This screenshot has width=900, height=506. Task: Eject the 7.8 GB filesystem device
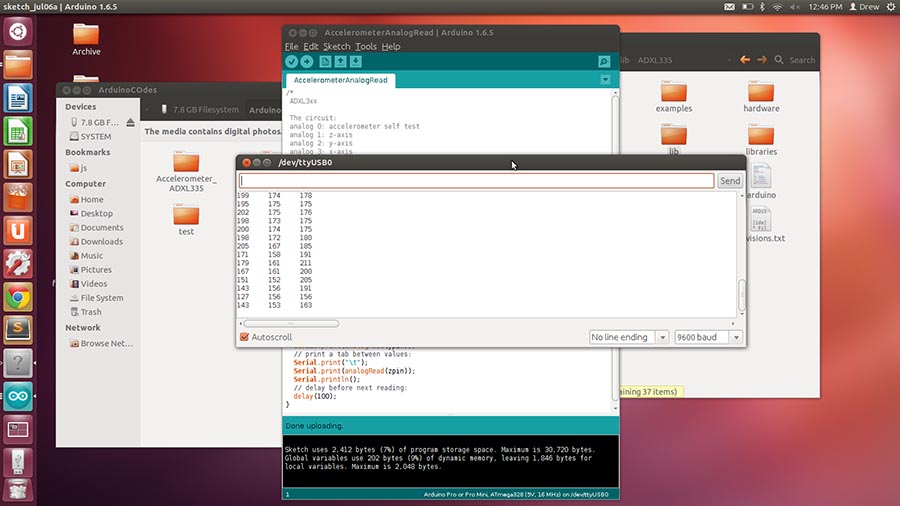pyautogui.click(x=130, y=122)
